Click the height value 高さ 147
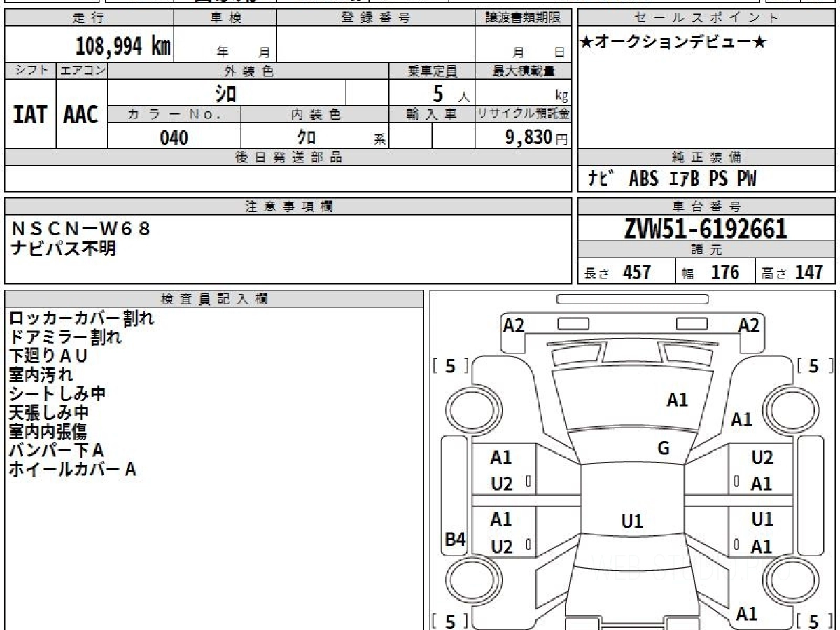Viewport: 840px width, 630px height. pos(792,272)
